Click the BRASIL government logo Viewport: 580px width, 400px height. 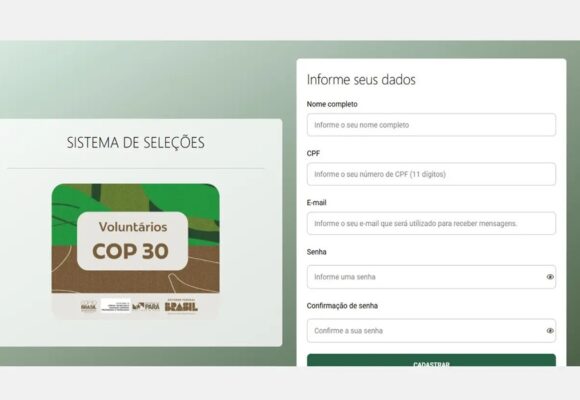click(x=181, y=306)
